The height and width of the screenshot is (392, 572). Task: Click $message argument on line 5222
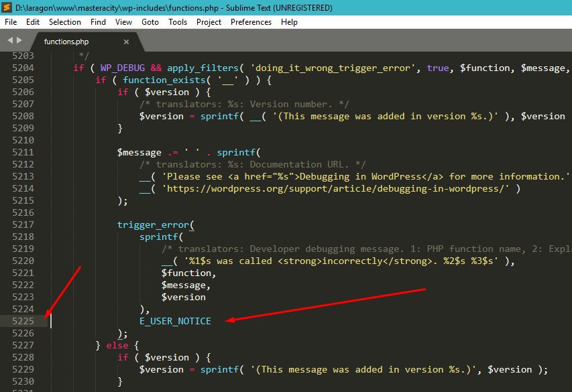click(x=184, y=285)
